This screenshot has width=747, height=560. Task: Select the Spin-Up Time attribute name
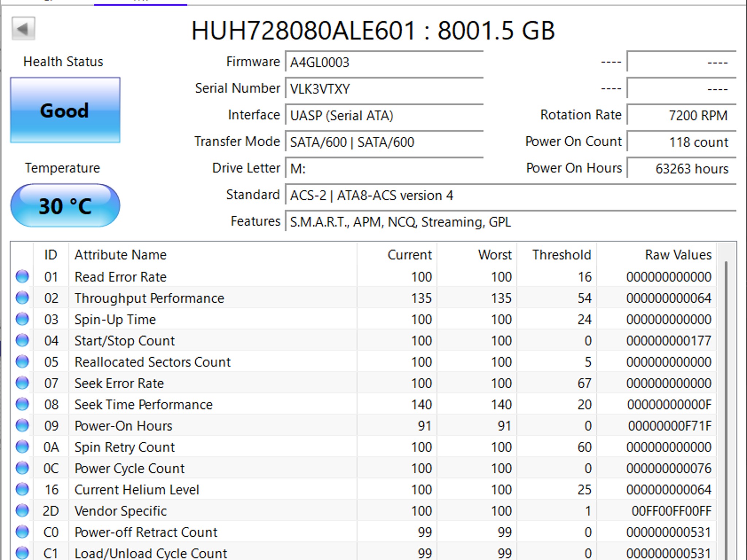115,320
